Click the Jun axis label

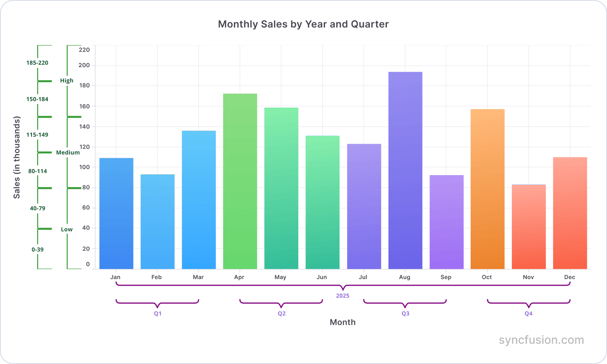pos(322,277)
